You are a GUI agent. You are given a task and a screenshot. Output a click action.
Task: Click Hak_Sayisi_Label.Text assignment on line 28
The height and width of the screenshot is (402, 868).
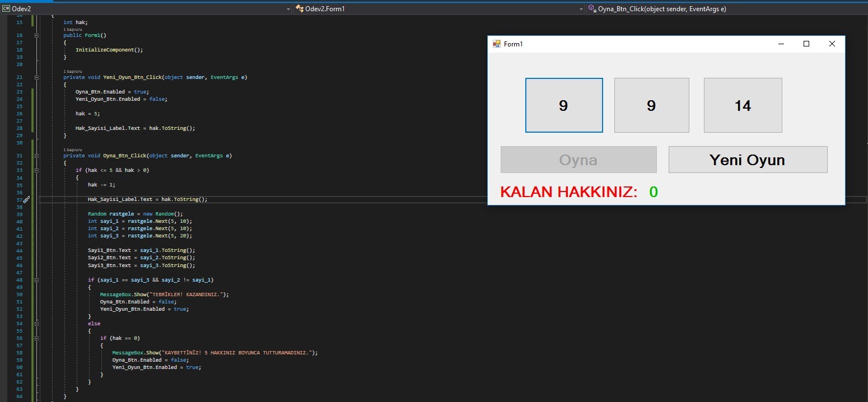[136, 128]
